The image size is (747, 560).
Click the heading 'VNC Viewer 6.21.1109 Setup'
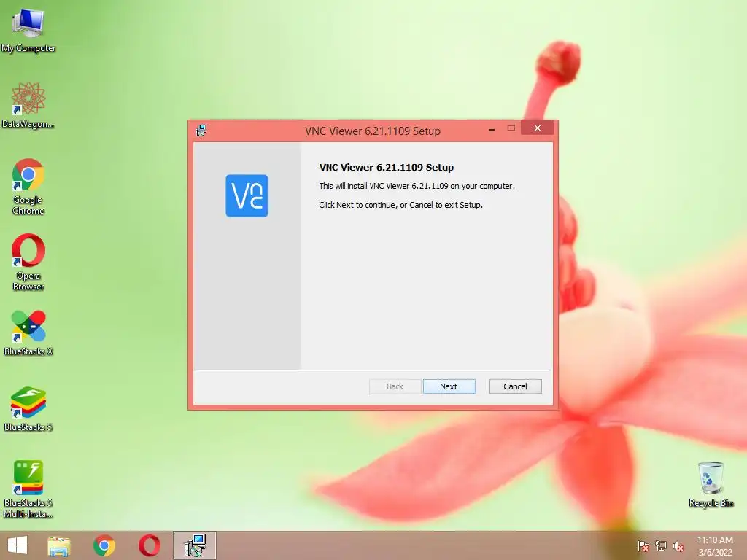pos(387,167)
